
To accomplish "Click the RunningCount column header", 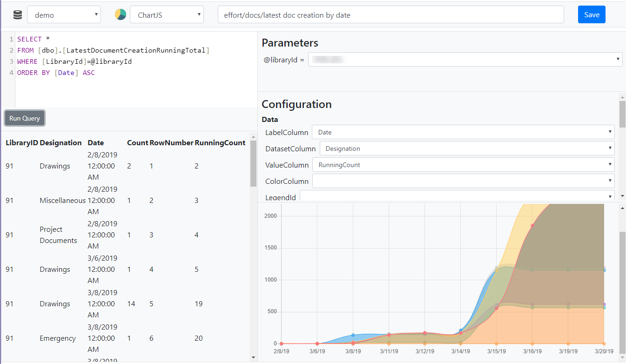I will click(x=220, y=143).
